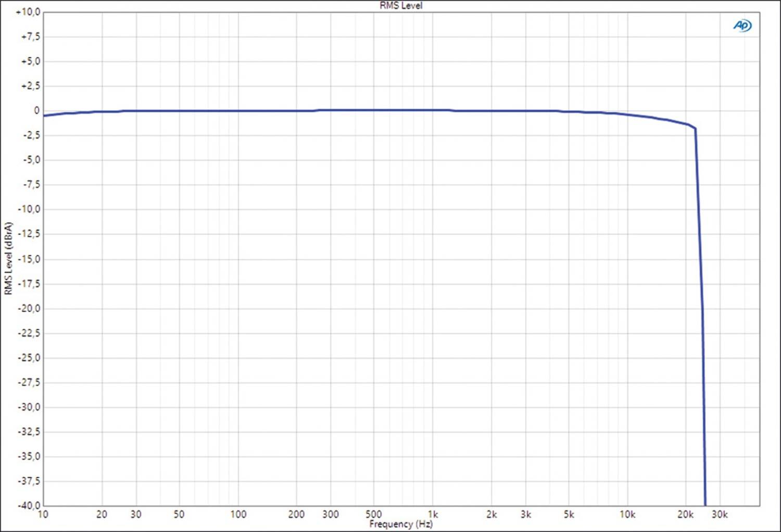Click the '-30,0' y-axis value
This screenshot has width=781, height=532.
[29, 407]
